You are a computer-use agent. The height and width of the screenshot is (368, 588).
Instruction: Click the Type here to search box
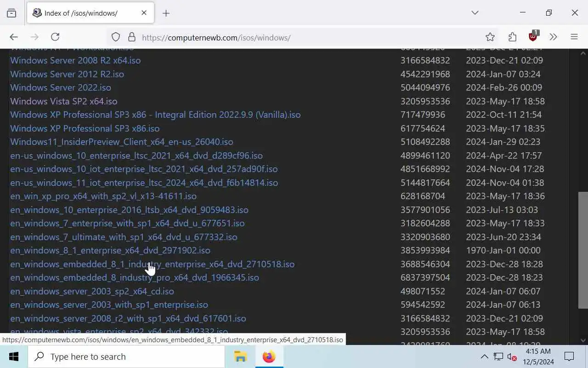coord(126,356)
